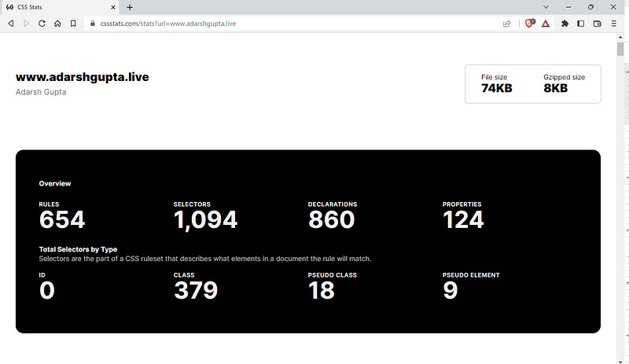
Task: Click the scrollbar down arrow
Action: pos(620,362)
